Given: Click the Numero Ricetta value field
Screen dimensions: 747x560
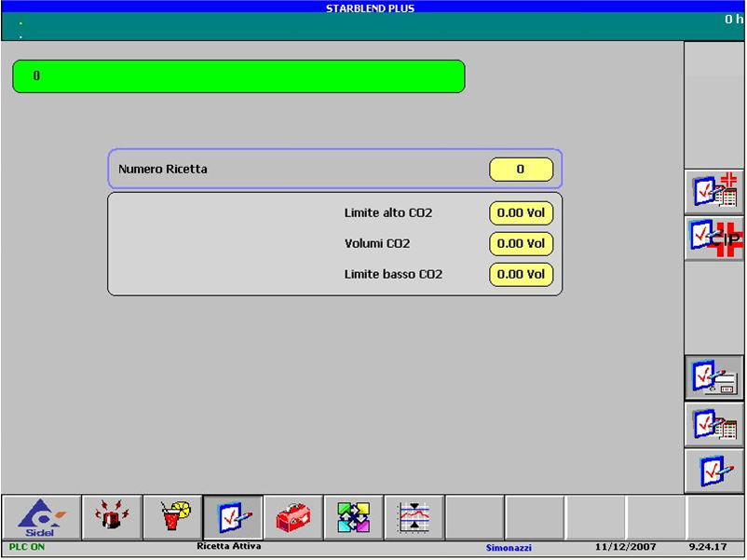Looking at the screenshot, I should click(521, 170).
